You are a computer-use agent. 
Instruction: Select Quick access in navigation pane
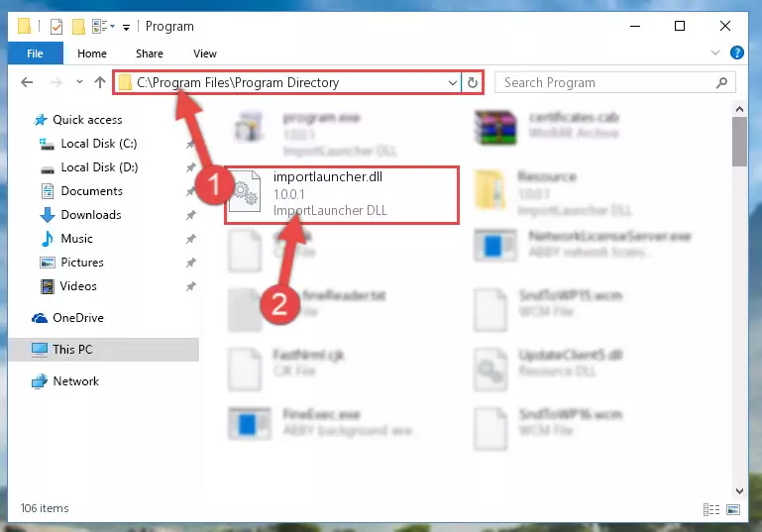pos(77,120)
